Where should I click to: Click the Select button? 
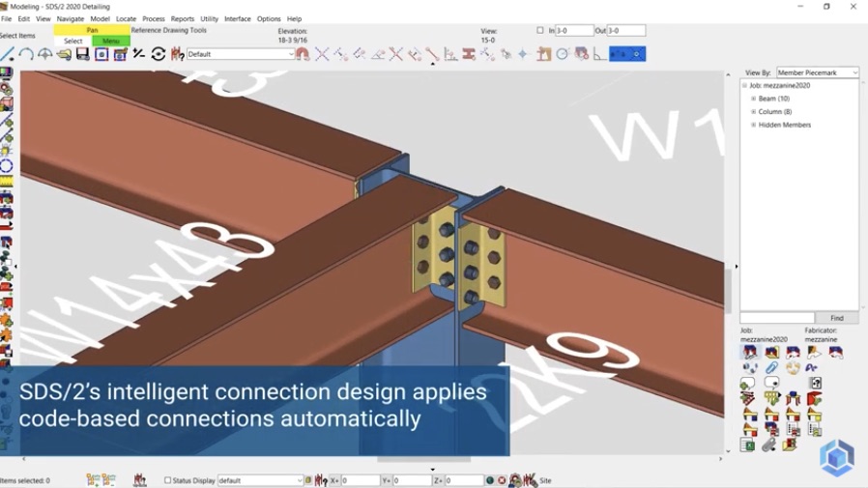point(73,41)
